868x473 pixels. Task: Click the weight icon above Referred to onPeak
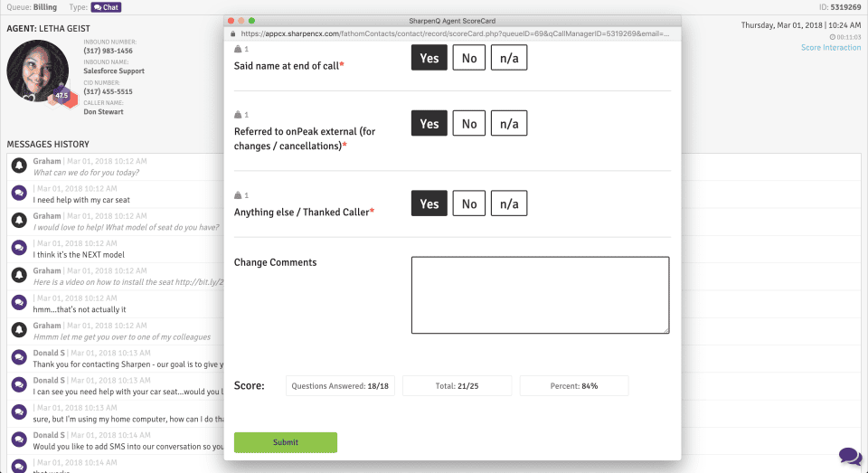coord(238,115)
